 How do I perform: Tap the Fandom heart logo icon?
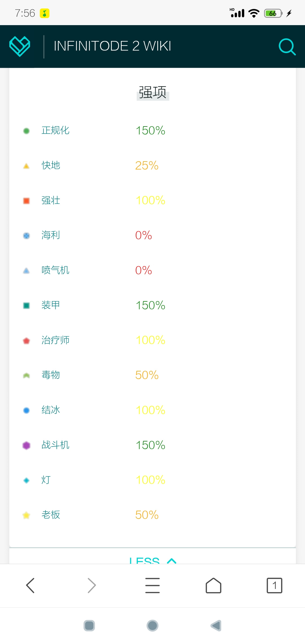click(x=20, y=46)
